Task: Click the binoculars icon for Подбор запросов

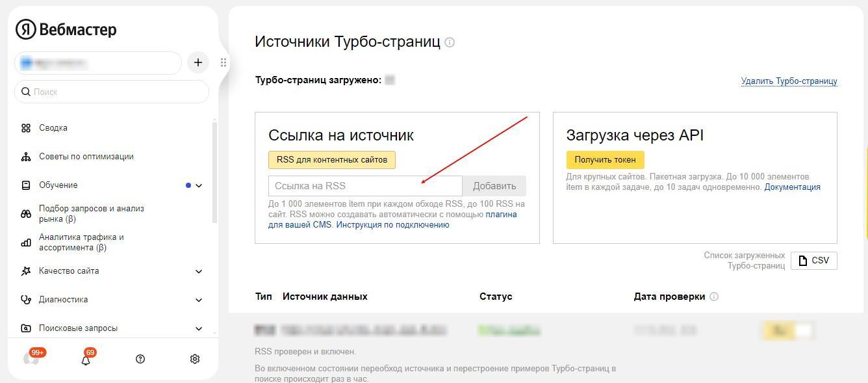Action: pyautogui.click(x=26, y=214)
